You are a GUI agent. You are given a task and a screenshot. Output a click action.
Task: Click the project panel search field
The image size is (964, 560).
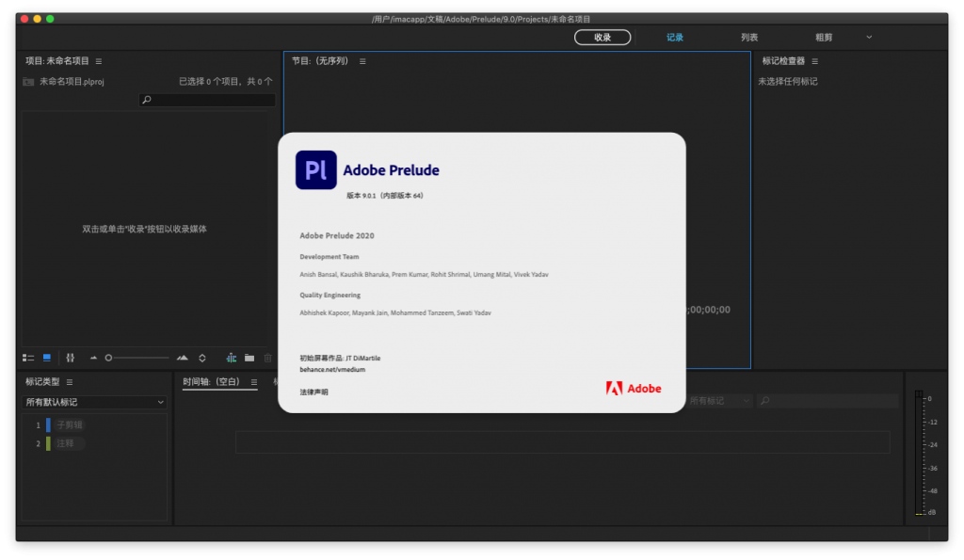[207, 100]
